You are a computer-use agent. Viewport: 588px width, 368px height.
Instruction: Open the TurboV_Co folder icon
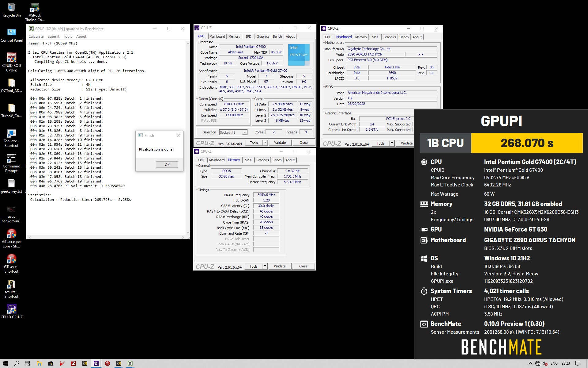12,111
